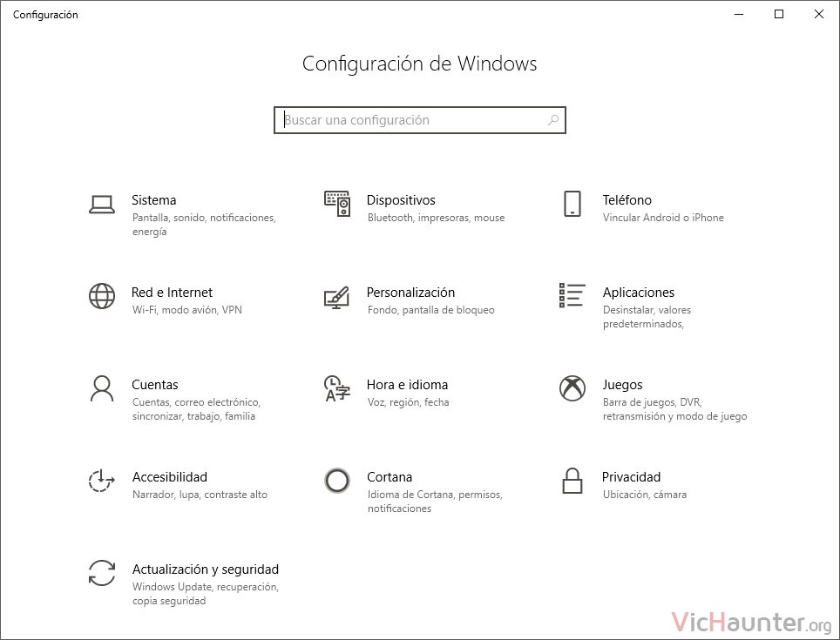Open the Juegos category title
This screenshot has width=840, height=640.
(622, 385)
